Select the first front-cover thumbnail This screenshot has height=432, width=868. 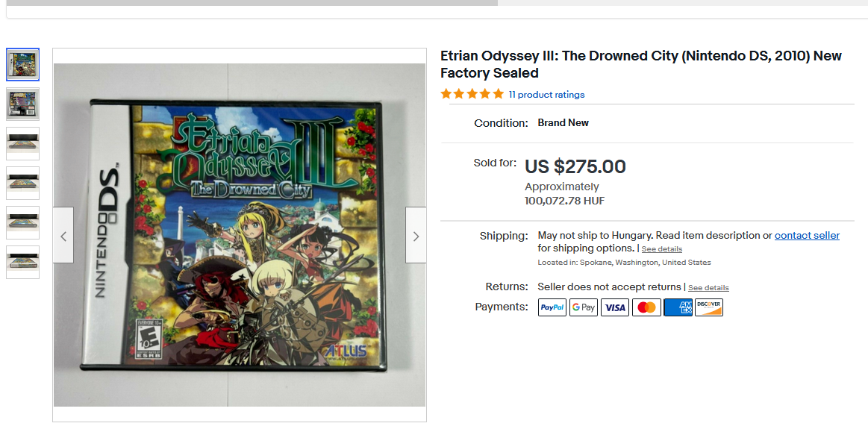(x=23, y=65)
